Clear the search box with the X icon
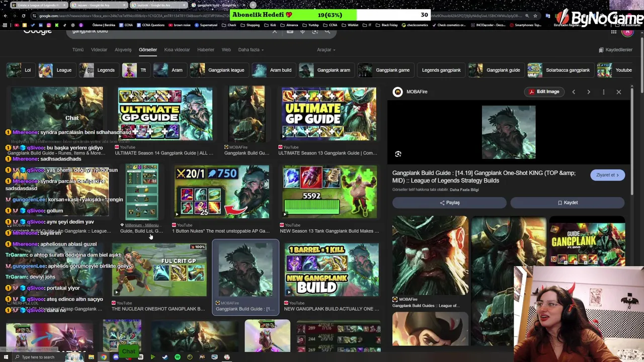This screenshot has width=644, height=362. tap(275, 31)
